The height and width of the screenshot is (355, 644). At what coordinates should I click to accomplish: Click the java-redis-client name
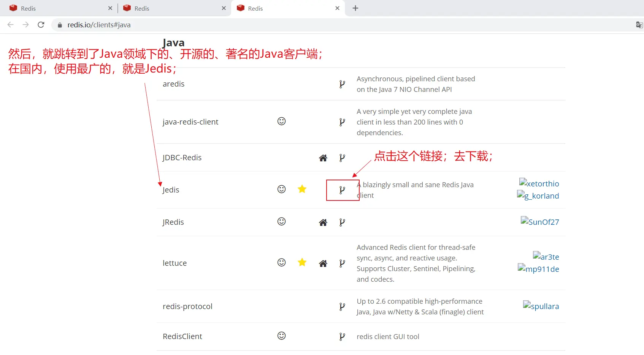(x=190, y=122)
